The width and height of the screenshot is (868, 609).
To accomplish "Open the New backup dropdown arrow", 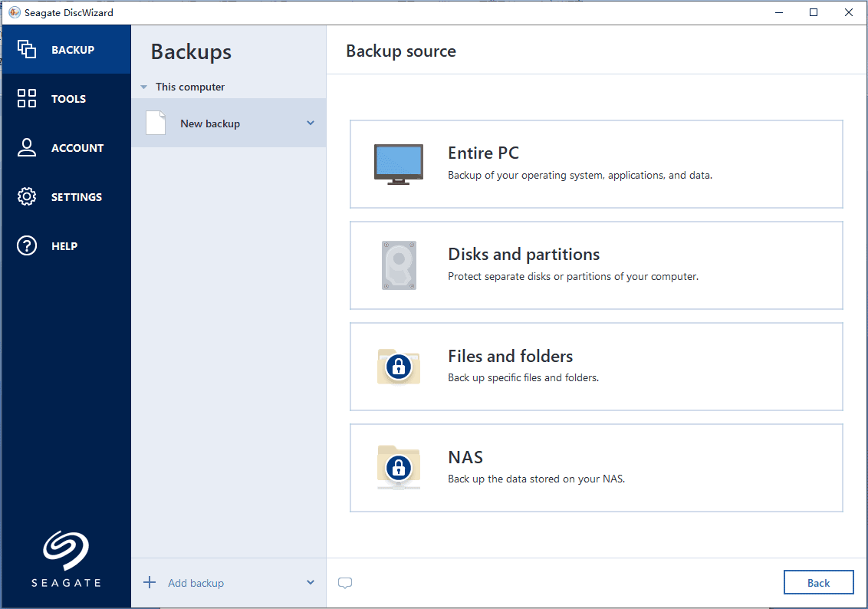I will 310,122.
